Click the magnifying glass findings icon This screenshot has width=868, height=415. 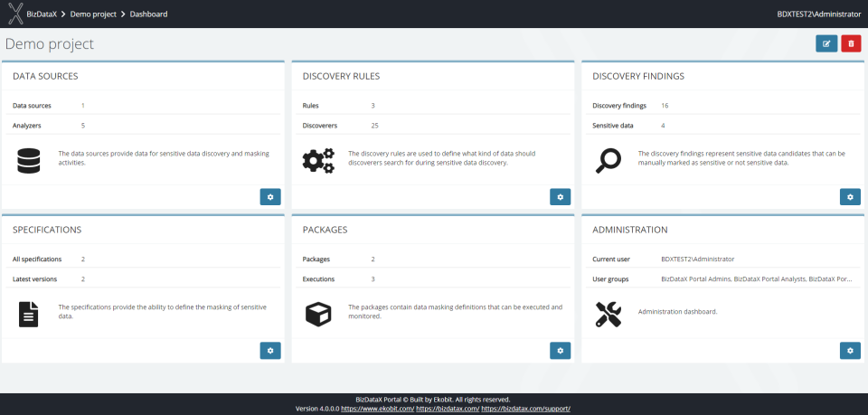coord(608,160)
